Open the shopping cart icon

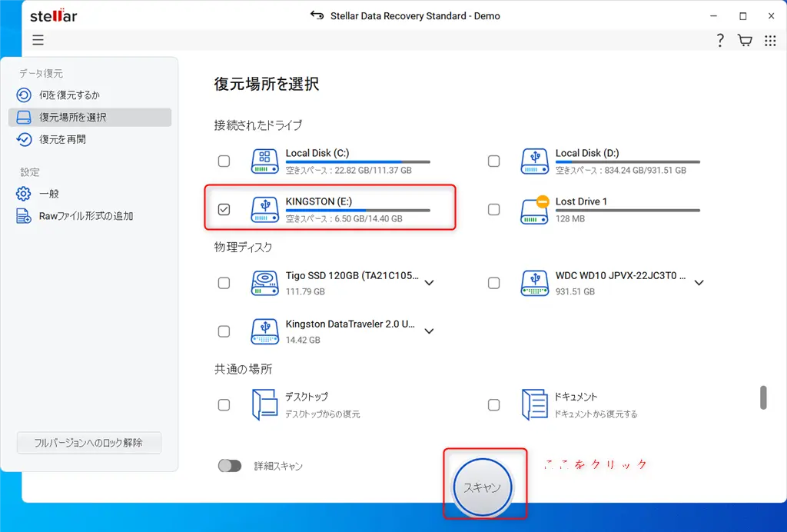tap(744, 40)
